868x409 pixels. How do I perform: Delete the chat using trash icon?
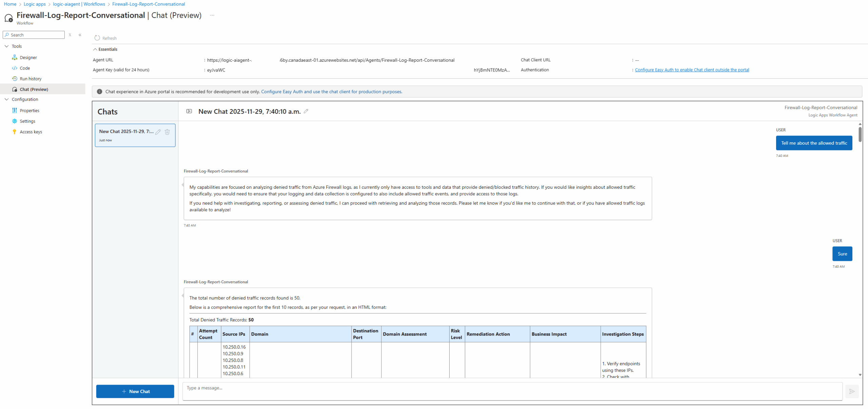[167, 132]
